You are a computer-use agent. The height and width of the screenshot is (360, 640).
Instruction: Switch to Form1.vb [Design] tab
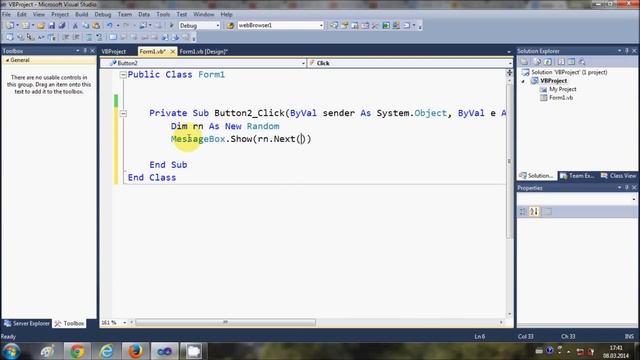click(x=204, y=51)
